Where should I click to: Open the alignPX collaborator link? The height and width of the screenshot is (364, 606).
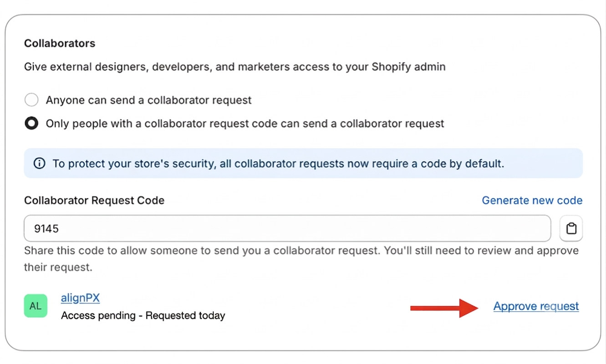pos(80,298)
